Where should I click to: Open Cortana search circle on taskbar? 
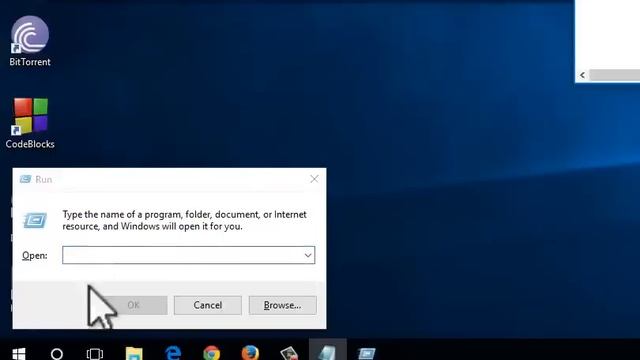57,353
